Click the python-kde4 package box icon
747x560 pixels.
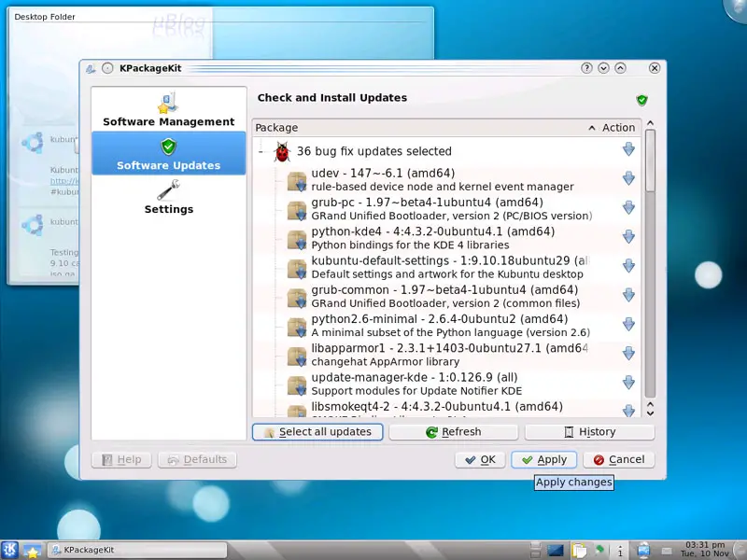click(297, 240)
